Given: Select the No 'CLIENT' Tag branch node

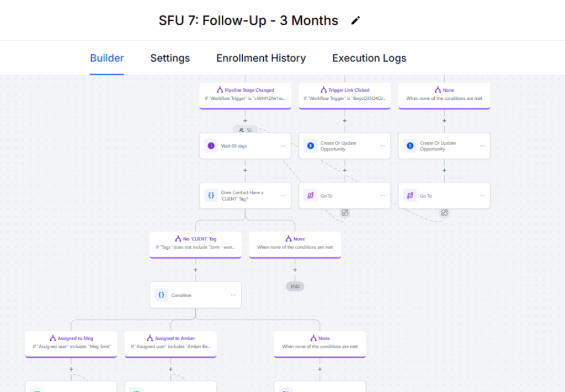Looking at the screenshot, I should pos(195,244).
